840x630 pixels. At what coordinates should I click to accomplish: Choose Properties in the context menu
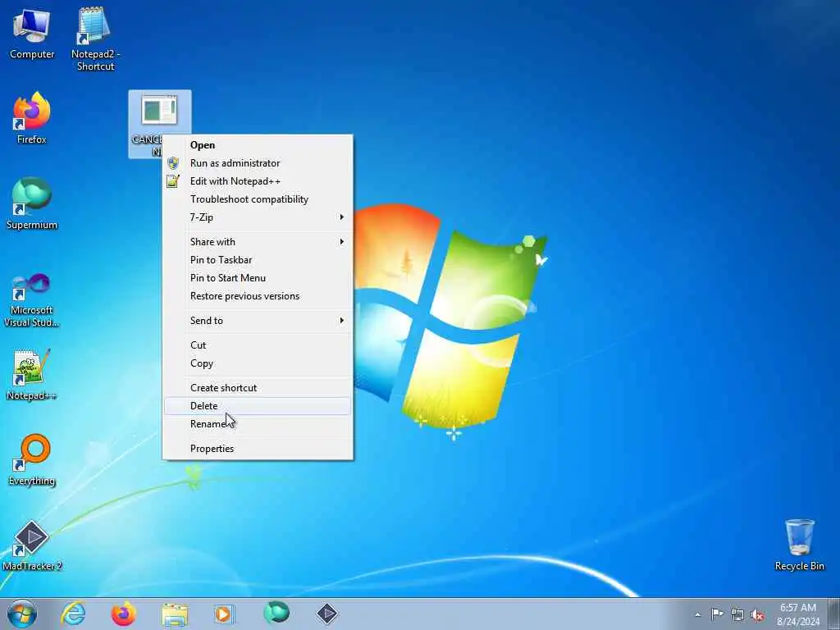[257, 449]
